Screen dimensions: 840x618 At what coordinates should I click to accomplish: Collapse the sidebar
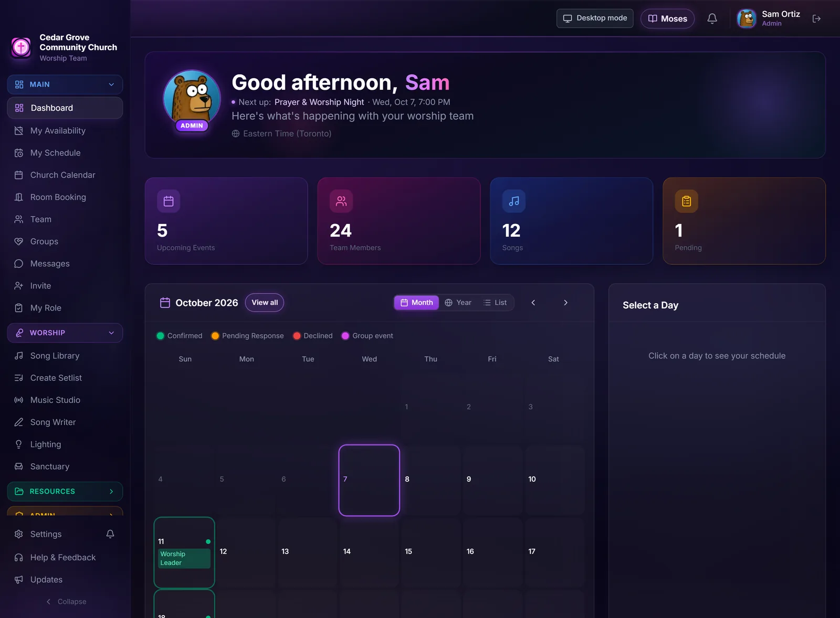pyautogui.click(x=66, y=602)
